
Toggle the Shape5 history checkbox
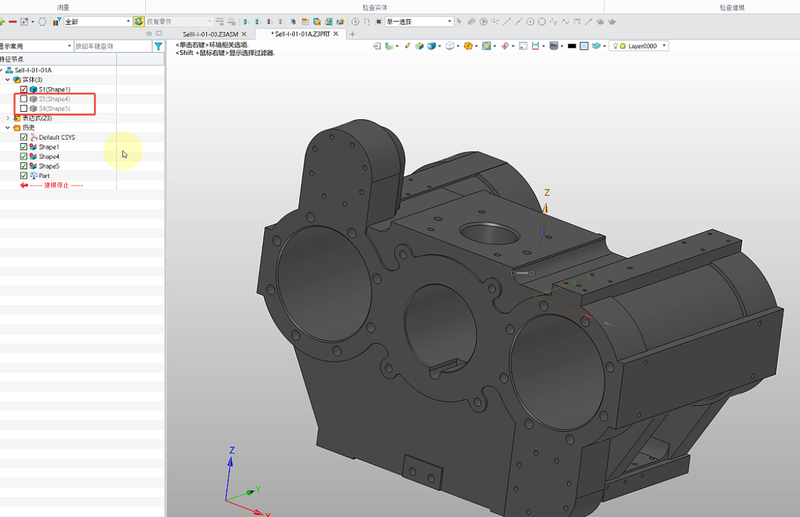click(23, 166)
